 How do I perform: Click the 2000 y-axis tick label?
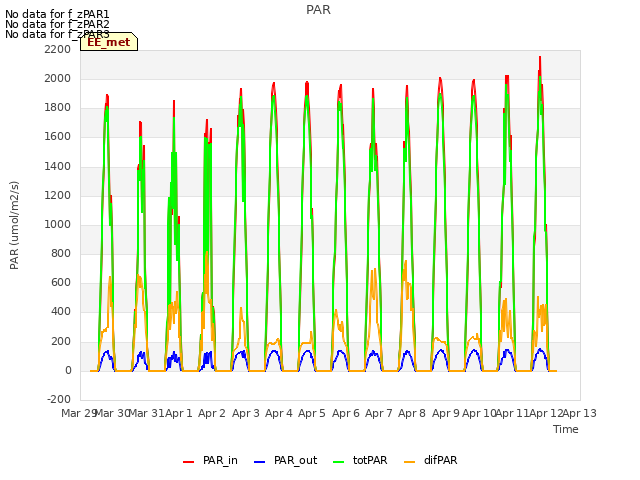(x=58, y=78)
